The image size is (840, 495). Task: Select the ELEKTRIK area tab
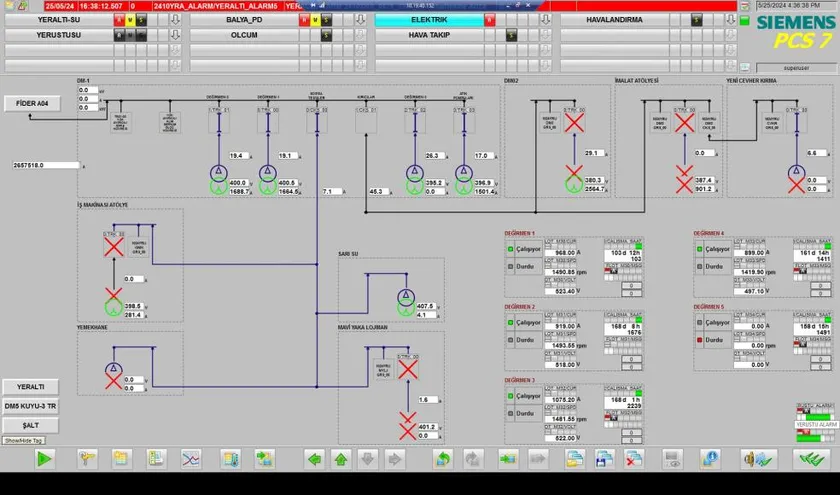coord(429,19)
